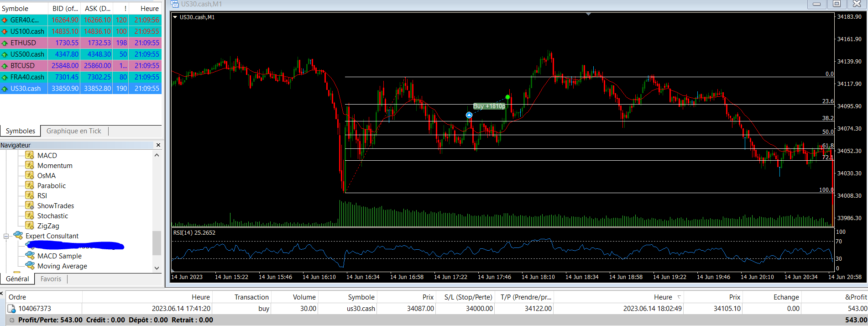Click the Echange column header
Image resolution: width=868 pixels, height=326 pixels.
pos(772,297)
